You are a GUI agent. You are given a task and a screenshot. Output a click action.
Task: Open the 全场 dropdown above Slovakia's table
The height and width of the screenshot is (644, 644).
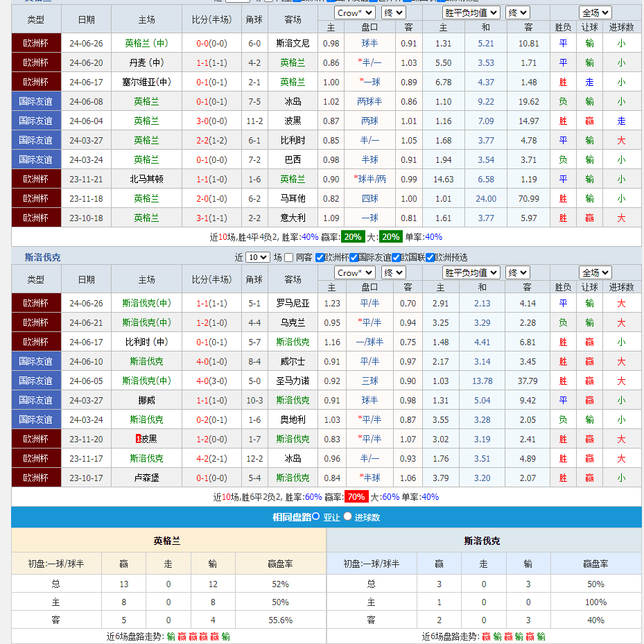[594, 272]
